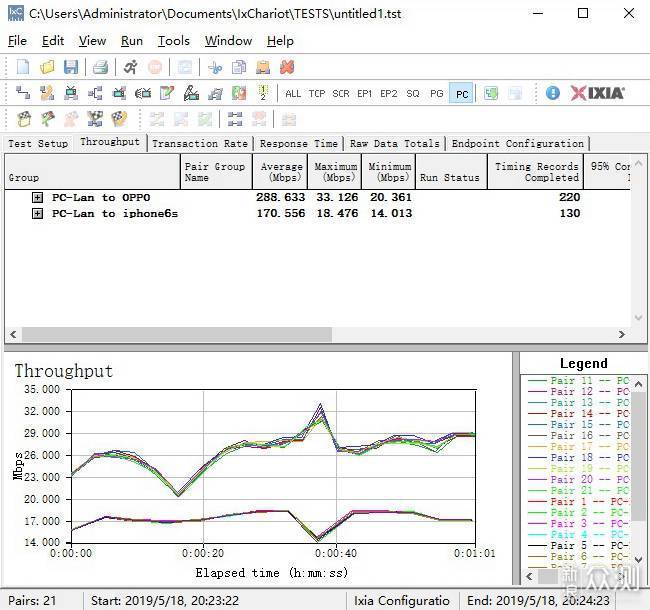Open the Tools menu
The image size is (650, 610).
tap(174, 41)
